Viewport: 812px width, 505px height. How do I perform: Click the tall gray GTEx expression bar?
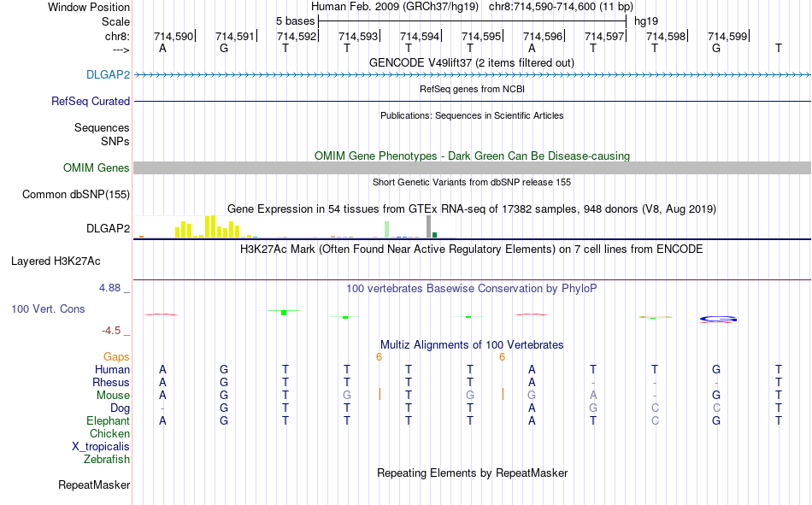(x=428, y=226)
